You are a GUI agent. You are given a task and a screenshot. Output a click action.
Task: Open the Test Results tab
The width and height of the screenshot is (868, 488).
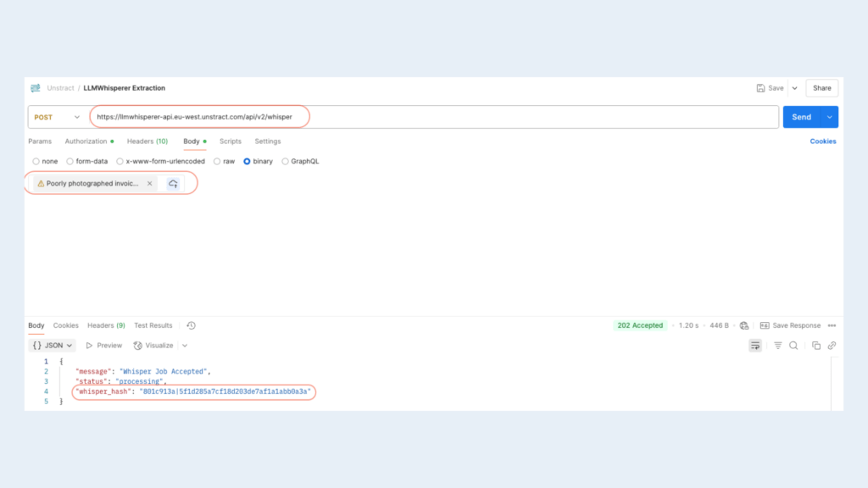click(153, 325)
